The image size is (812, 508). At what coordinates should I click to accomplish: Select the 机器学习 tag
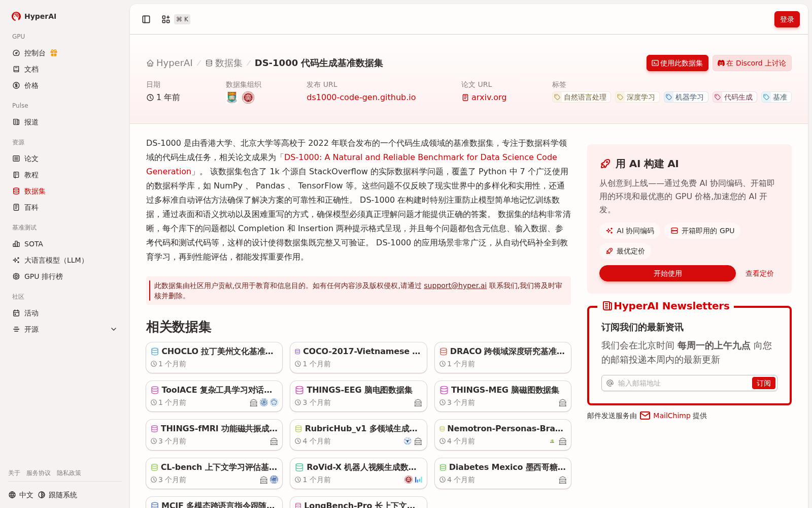click(685, 97)
